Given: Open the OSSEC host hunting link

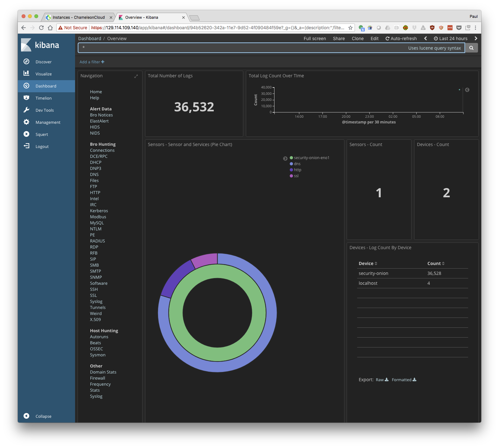Looking at the screenshot, I should click(96, 349).
